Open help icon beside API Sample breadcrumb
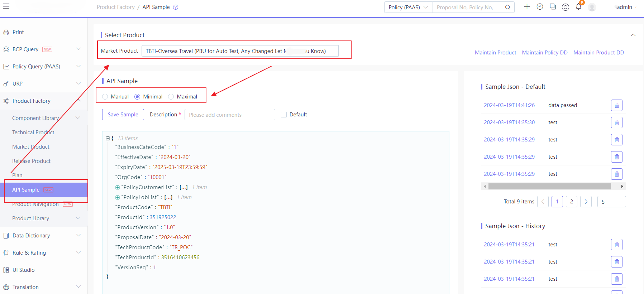 [176, 7]
